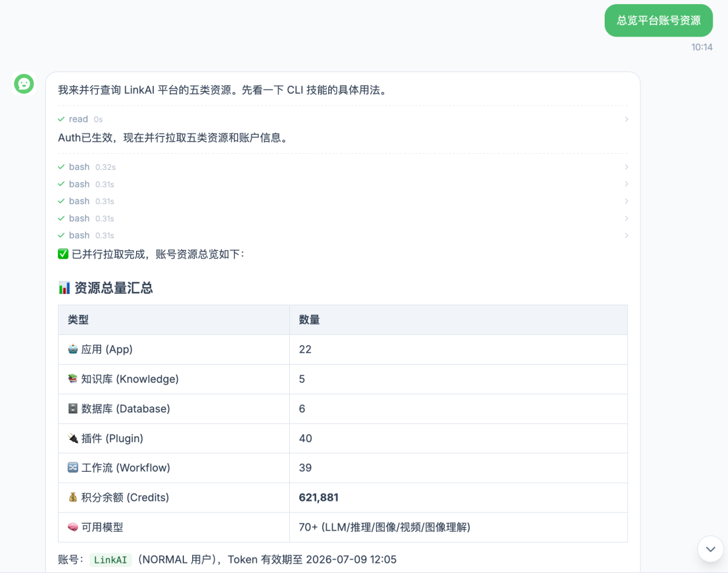Click the sentence starting 我来并行查询 LinkAI
Viewport: 728px width, 573px height.
coord(223,90)
